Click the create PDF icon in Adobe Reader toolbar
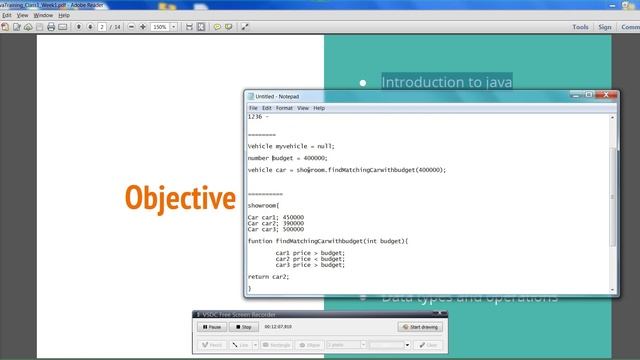The height and width of the screenshot is (360, 640). pyautogui.click(x=5, y=27)
